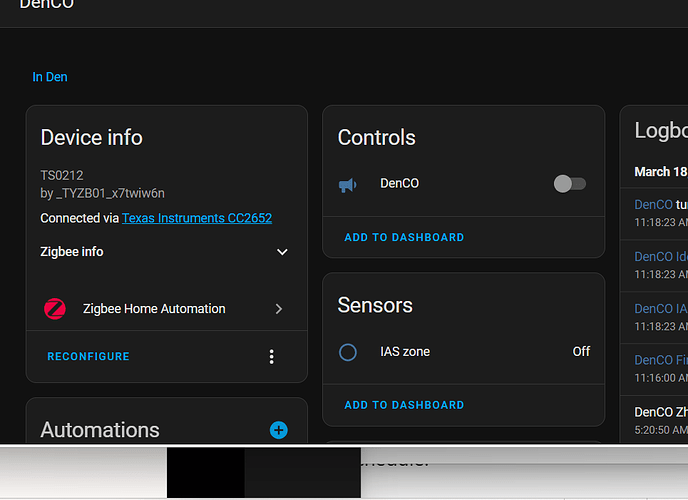Viewport: 688px width, 500px height.
Task: Click the In Den area link
Action: 50,77
